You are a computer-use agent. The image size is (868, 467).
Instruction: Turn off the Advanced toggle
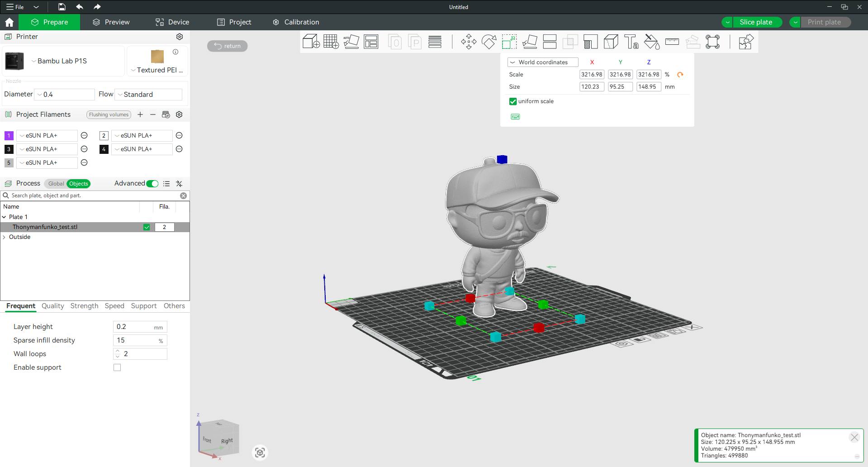coord(152,183)
